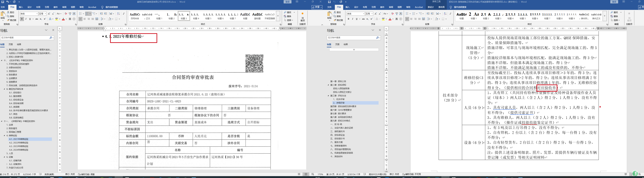Collapse '8. 响应性评审标准' in left navigation tree

4,89
